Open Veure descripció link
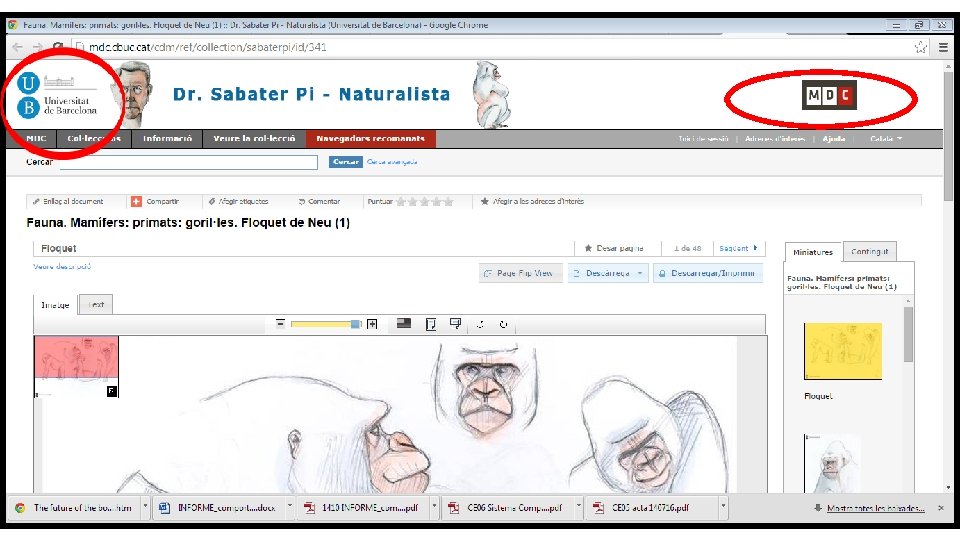This screenshot has height=540, width=960. (62, 266)
